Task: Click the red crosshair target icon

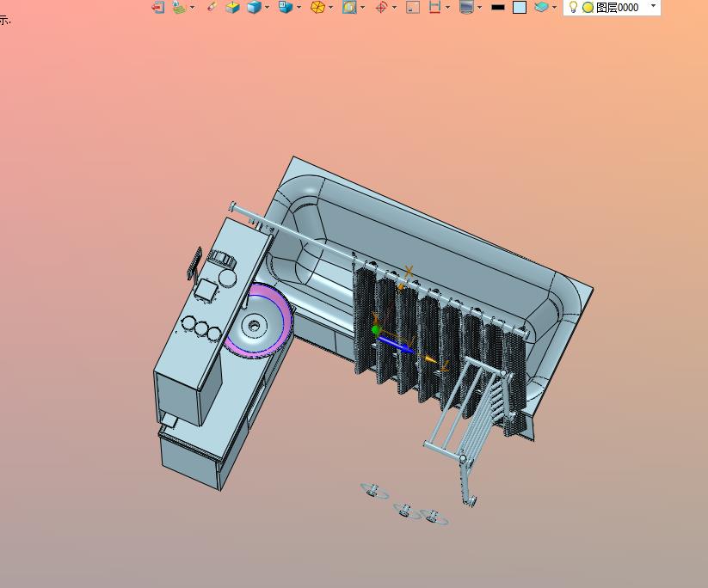Action: click(x=382, y=7)
